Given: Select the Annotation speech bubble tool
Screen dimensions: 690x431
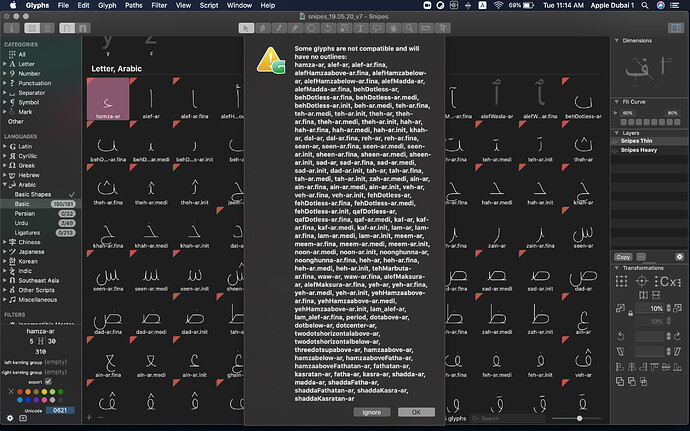Looking at the screenshot, I should [377, 28].
